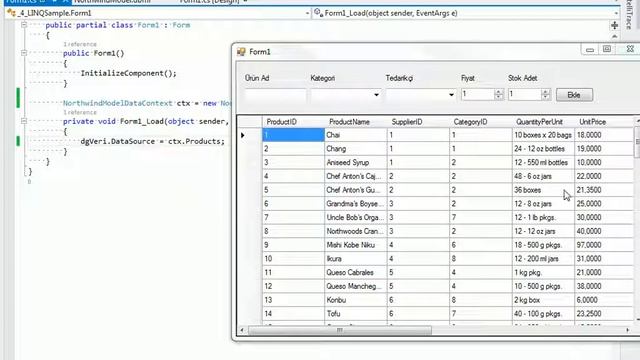Select the Mishi Kobe Niku cell

tap(356, 245)
